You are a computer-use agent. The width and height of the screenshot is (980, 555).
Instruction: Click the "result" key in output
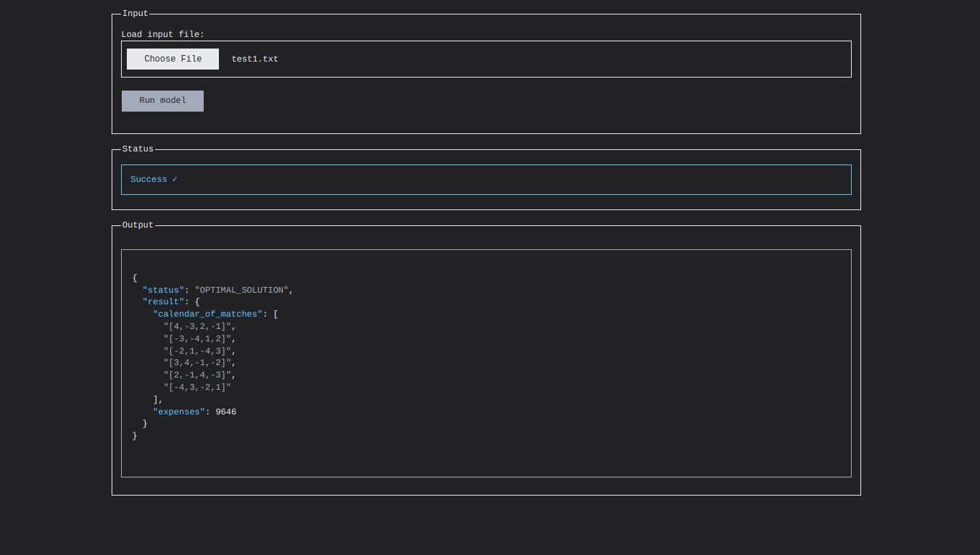163,302
